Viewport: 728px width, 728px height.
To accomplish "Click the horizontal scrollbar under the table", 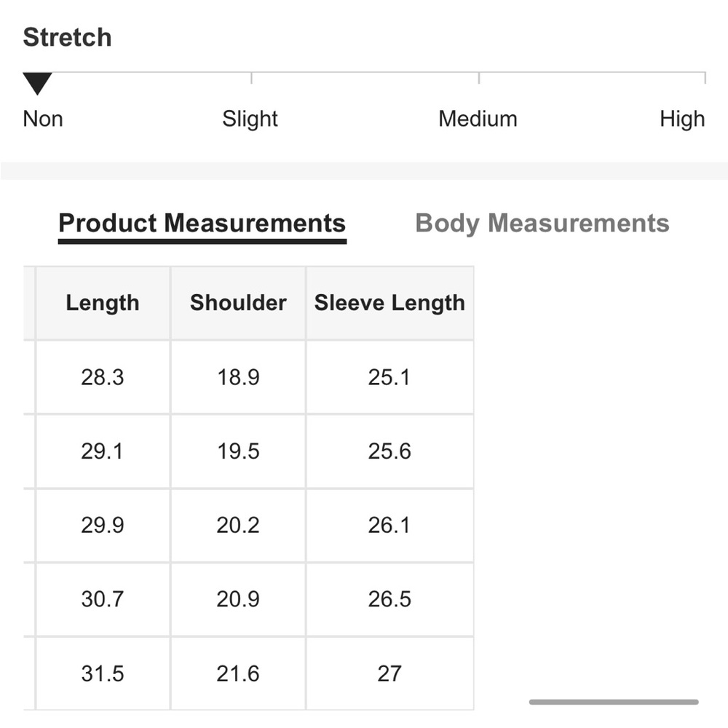I will (614, 702).
